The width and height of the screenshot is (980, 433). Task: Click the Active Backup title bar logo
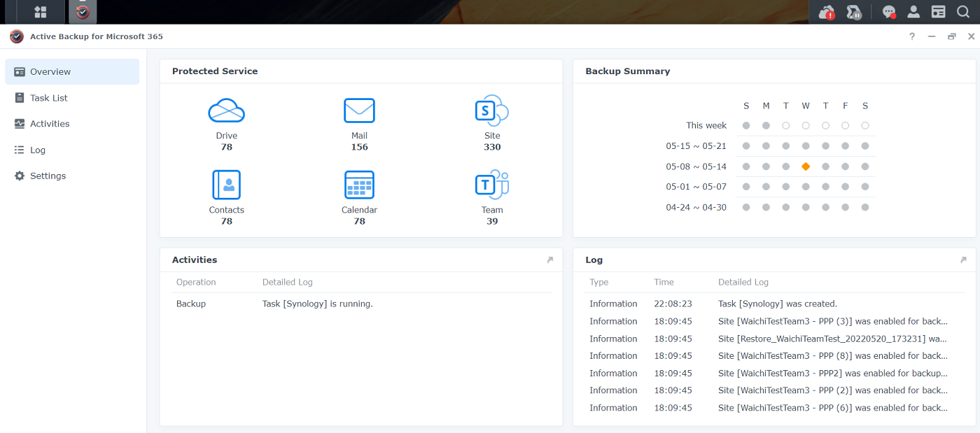17,36
